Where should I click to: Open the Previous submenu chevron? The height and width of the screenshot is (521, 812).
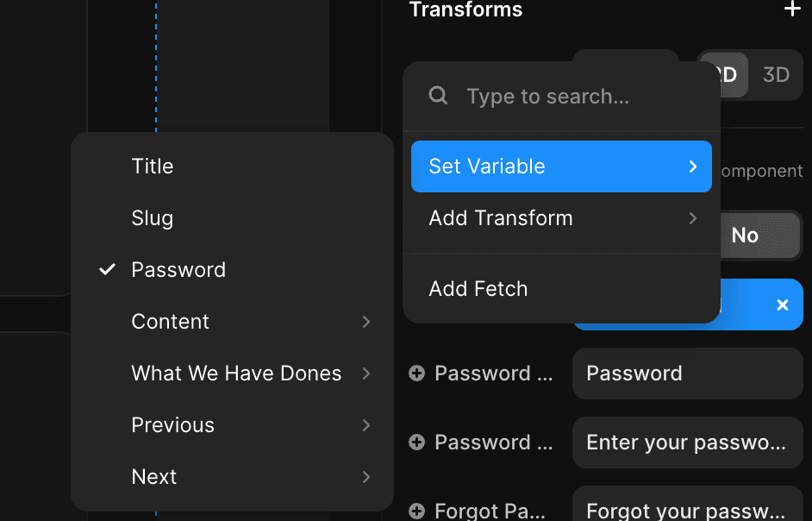click(366, 425)
